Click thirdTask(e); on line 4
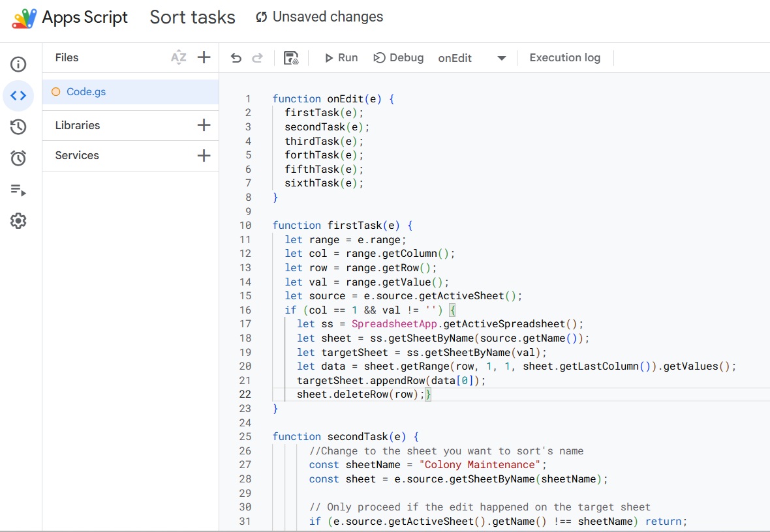Viewport: 770px width, 532px height. pos(324,141)
